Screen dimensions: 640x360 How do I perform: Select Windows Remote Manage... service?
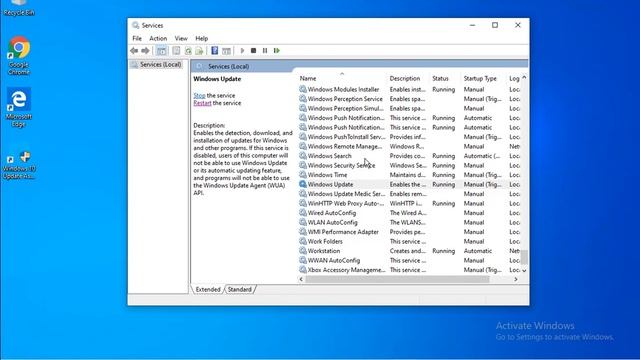click(409, 146)
